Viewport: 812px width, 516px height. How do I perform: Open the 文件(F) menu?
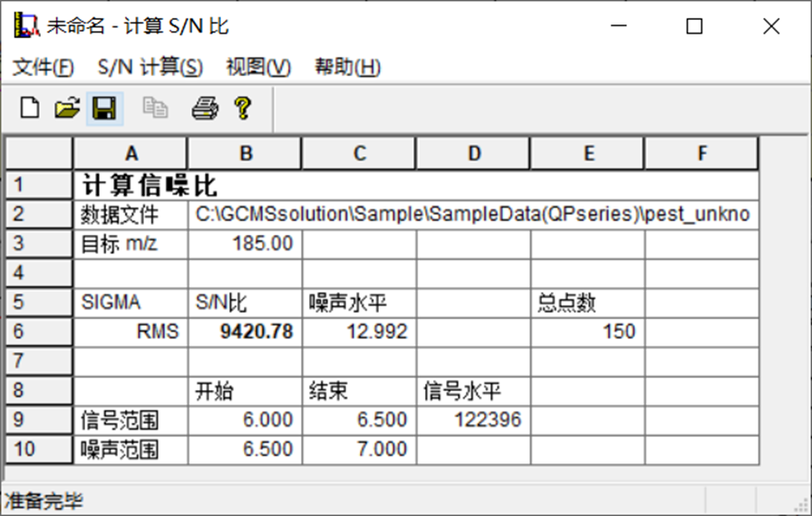(43, 67)
